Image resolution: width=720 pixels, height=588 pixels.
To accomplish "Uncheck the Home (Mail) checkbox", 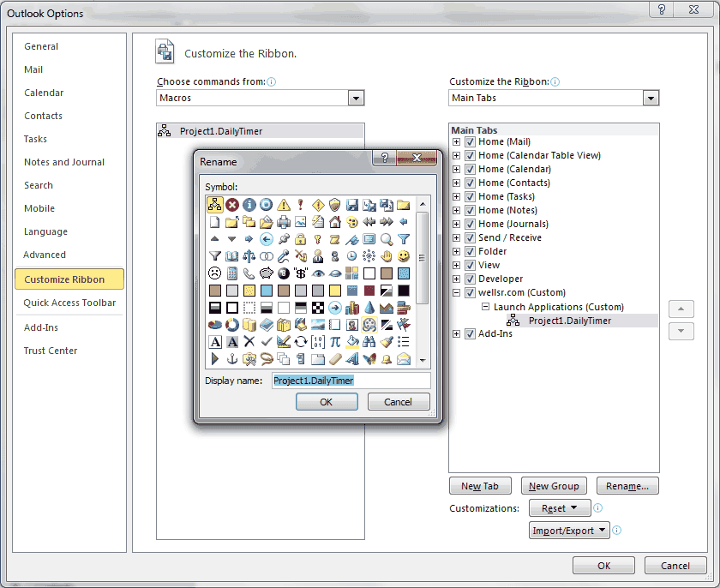I will (x=470, y=141).
